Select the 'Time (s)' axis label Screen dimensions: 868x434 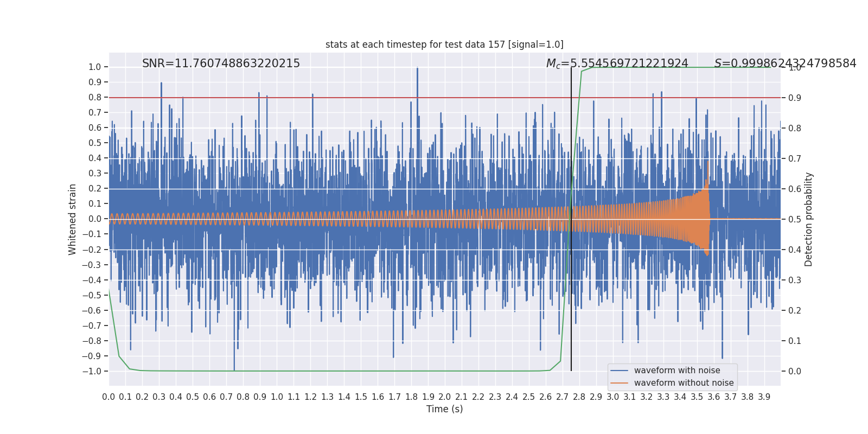tap(444, 409)
